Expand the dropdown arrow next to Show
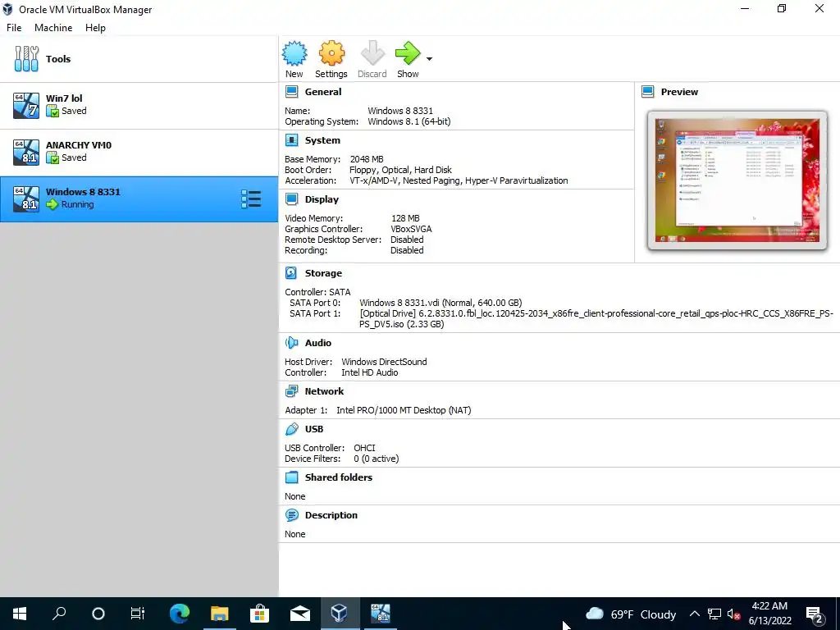Image resolution: width=840 pixels, height=630 pixels. pos(429,59)
